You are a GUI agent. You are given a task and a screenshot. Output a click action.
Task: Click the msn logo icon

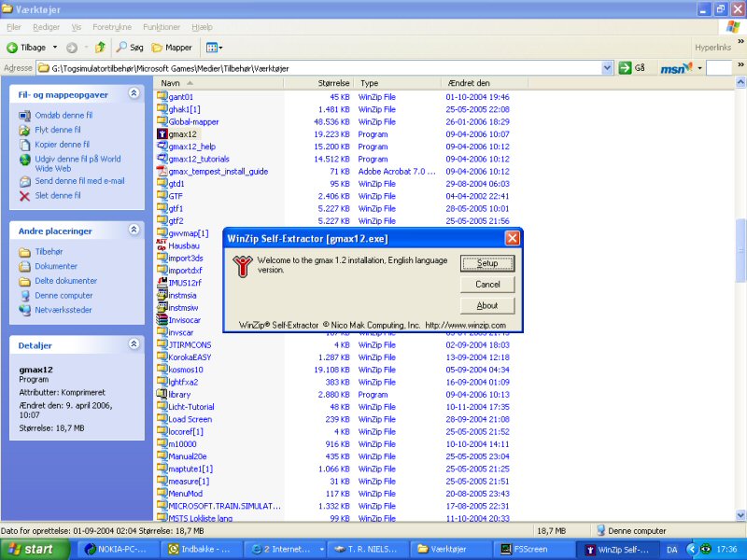(x=676, y=68)
